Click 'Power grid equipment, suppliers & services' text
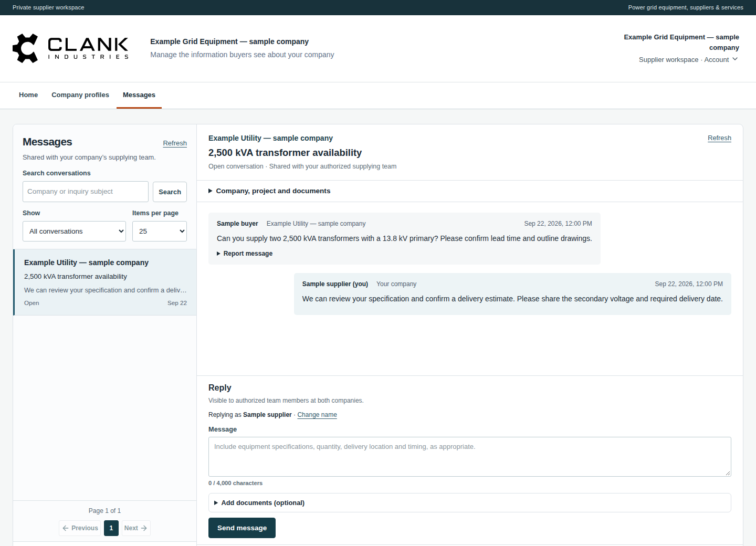The height and width of the screenshot is (546, 756). [x=686, y=7]
